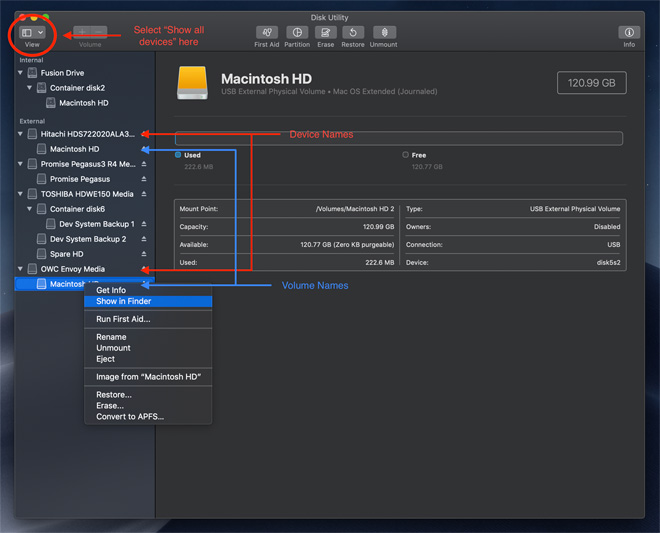The height and width of the screenshot is (533, 660).
Task: Click the Owners value Disabled
Action: 607,227
